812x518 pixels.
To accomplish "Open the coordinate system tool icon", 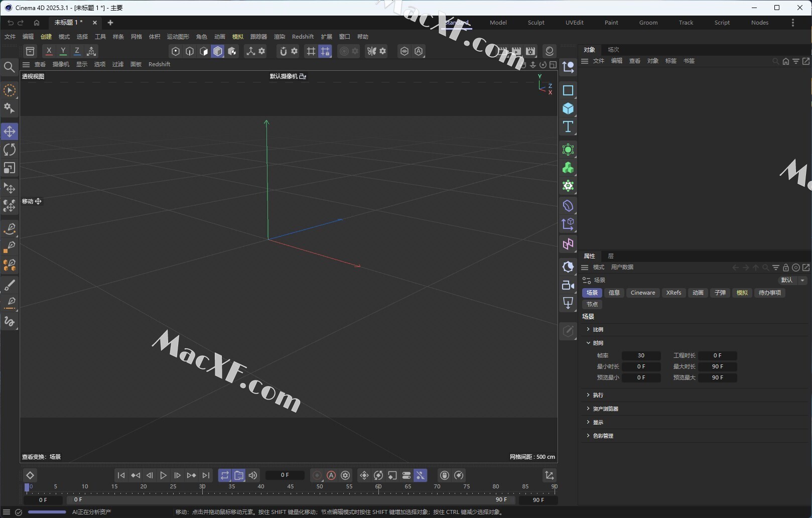I will point(91,51).
